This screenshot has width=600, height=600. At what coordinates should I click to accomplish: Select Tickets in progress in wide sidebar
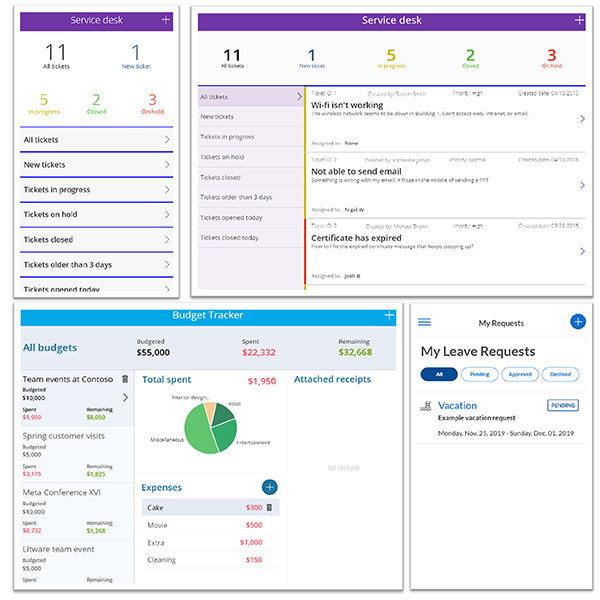tap(251, 137)
